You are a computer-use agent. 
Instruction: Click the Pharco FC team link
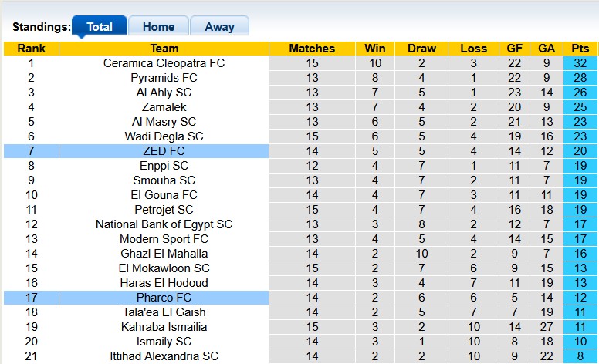point(164,298)
